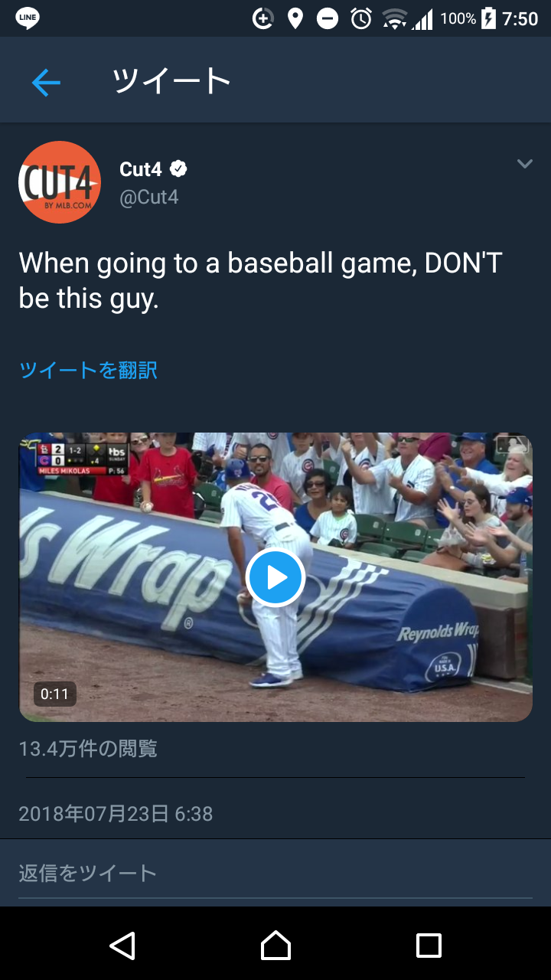Expand the tweet options chevron
This screenshot has width=551, height=980.
click(524, 164)
